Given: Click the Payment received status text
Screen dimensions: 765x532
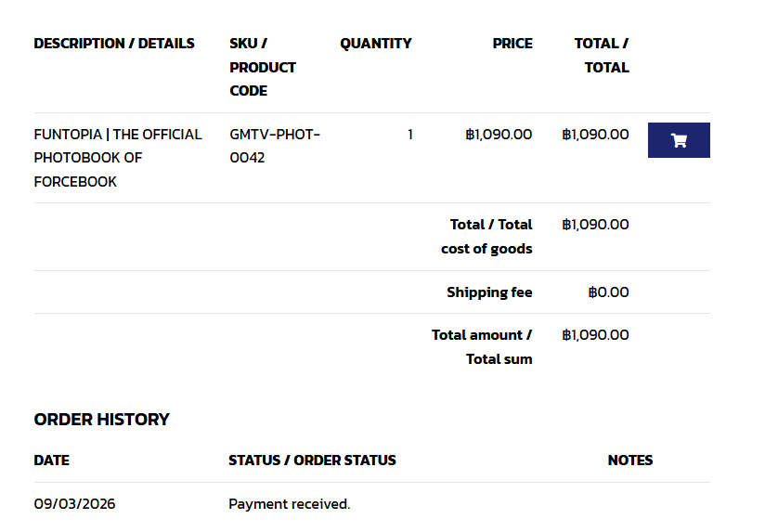Looking at the screenshot, I should pos(290,504).
